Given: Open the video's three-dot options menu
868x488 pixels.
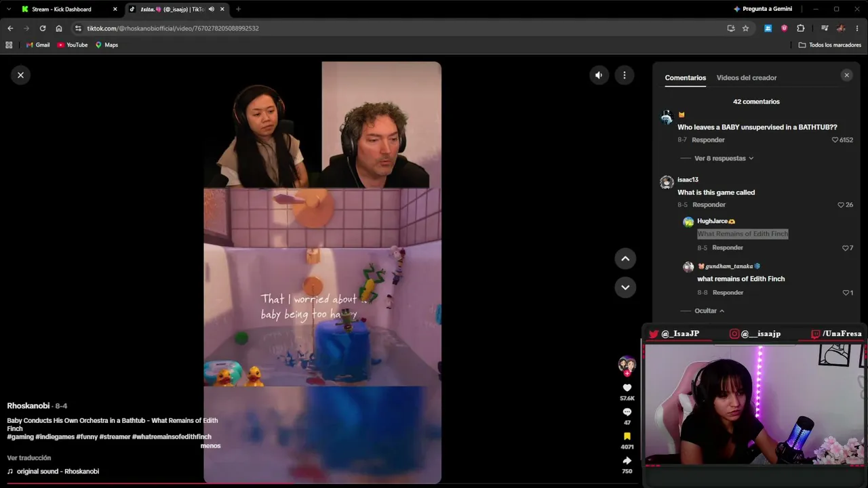Looking at the screenshot, I should click(x=625, y=75).
